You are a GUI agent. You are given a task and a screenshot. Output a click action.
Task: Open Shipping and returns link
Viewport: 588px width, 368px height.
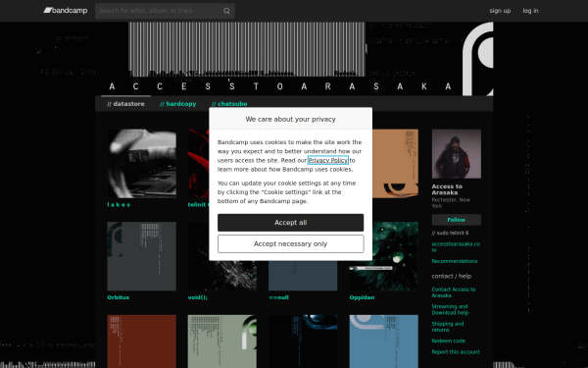(448, 327)
